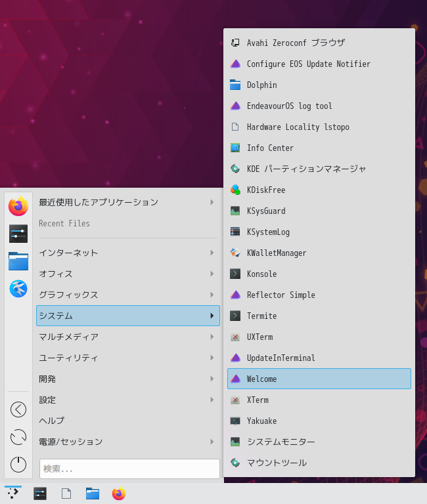427x504 pixels.
Task: Expand the グラフィックス submenu arrow
Action: pyautogui.click(x=212, y=295)
